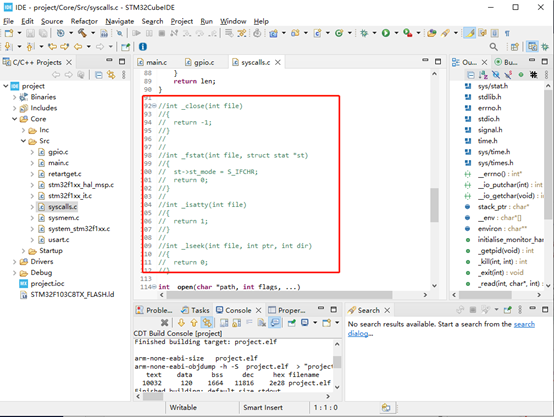Click Collapse All icon in Projects panel
The height and width of the screenshot is (417, 554).
point(99,75)
